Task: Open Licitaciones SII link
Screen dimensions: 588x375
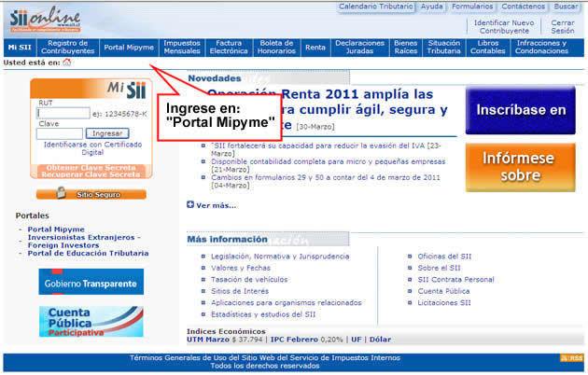Action: (444, 303)
